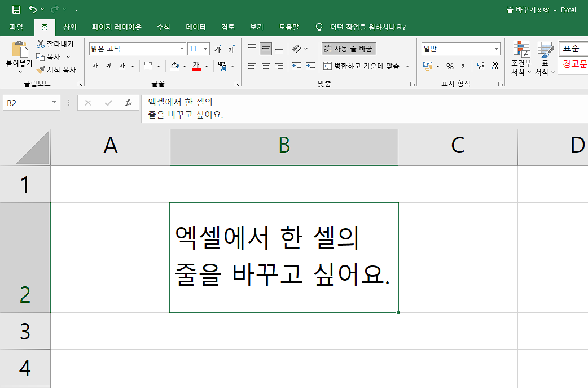Click the Save icon in quick access toolbar
This screenshot has height=388, width=588.
16,10
